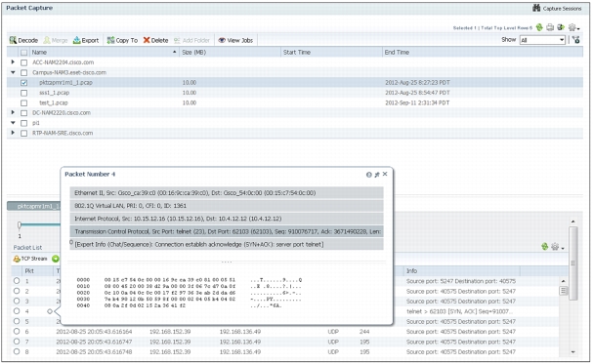The width and height of the screenshot is (593, 364).
Task: Sort by the Name column header
Action: (x=104, y=52)
